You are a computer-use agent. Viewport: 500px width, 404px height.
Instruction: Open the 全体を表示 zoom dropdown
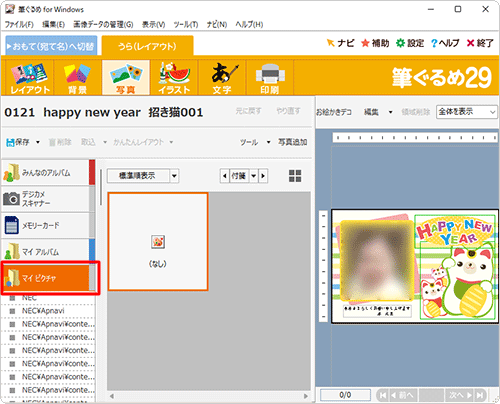[492, 112]
